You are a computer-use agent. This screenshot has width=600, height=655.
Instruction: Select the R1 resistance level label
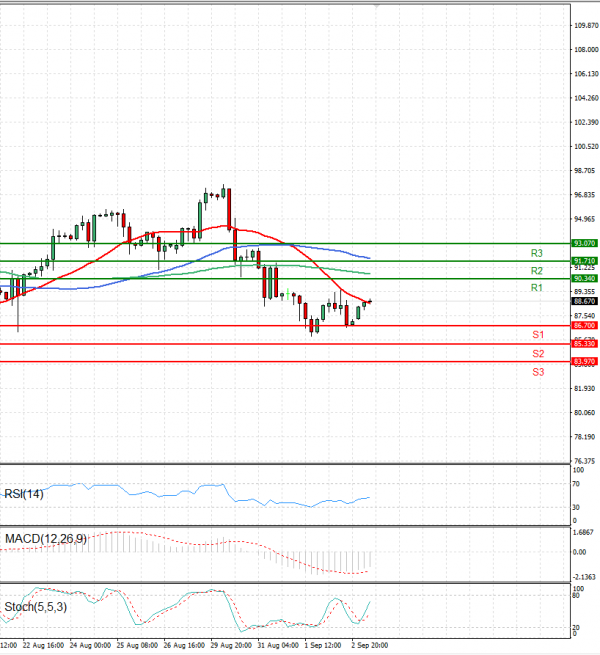click(536, 287)
